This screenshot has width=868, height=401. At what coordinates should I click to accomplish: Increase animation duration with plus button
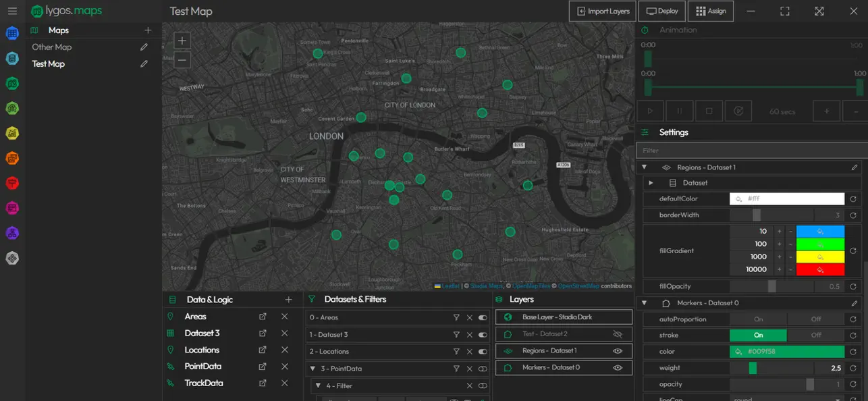(x=826, y=111)
